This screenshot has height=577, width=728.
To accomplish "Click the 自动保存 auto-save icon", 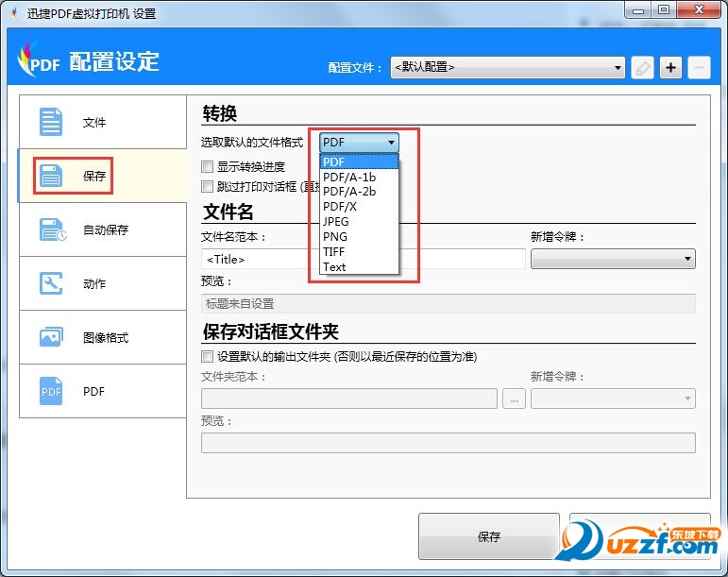I will [x=51, y=229].
